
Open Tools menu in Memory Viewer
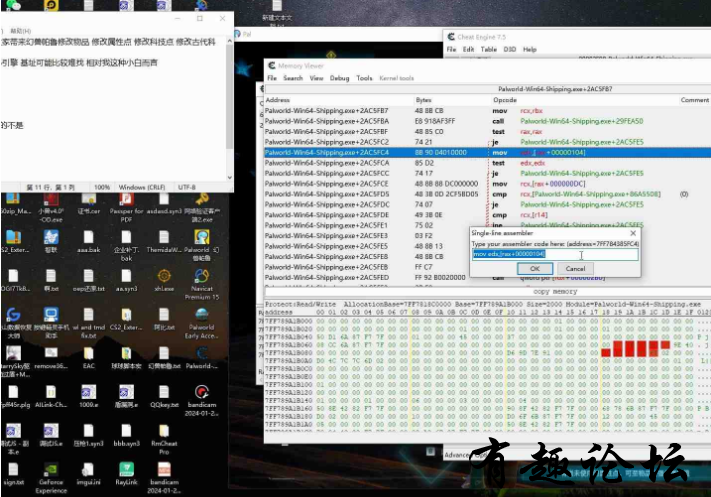pos(364,78)
